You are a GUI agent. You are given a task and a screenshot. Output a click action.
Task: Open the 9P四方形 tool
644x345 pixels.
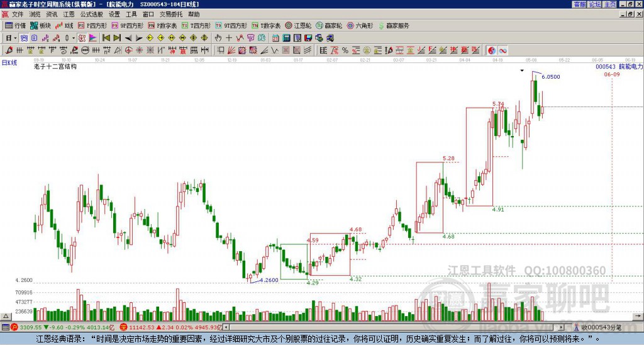127,25
